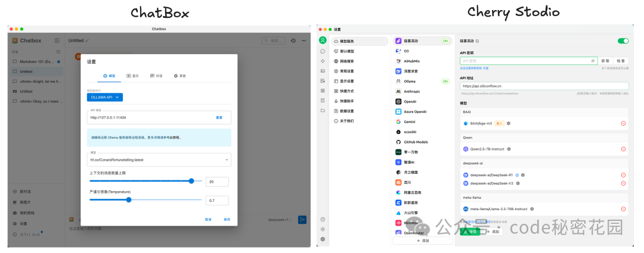Adjust the 上下文的消息数量上限 slider

[x=146, y=181]
